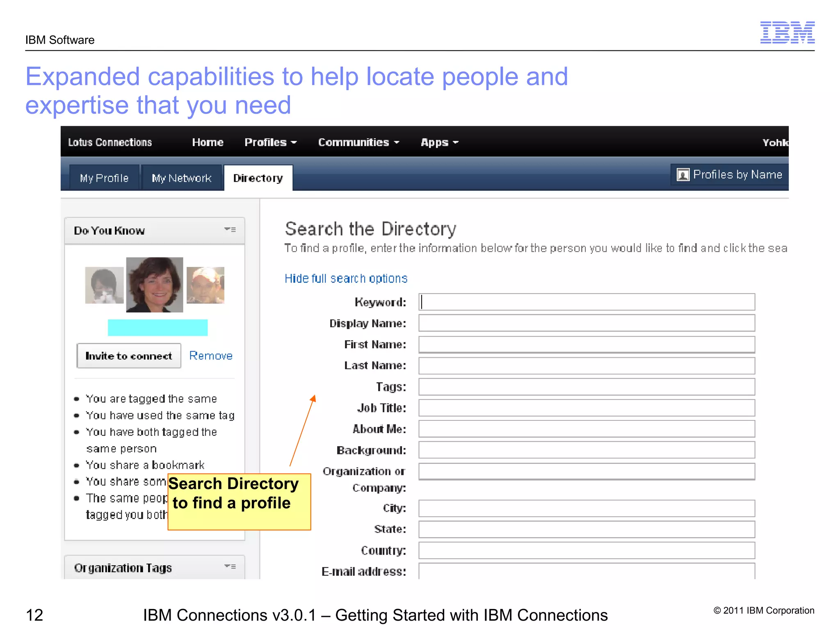
Task: Select the Directory tab
Action: pos(258,178)
